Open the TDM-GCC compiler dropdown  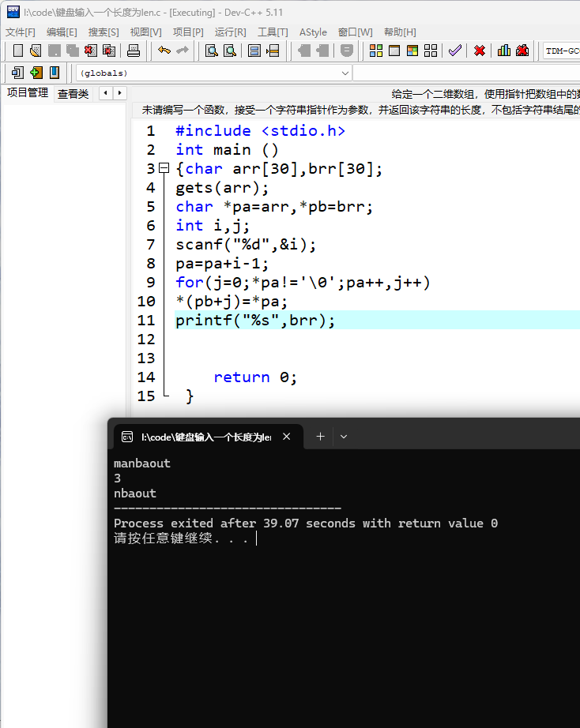point(561,51)
